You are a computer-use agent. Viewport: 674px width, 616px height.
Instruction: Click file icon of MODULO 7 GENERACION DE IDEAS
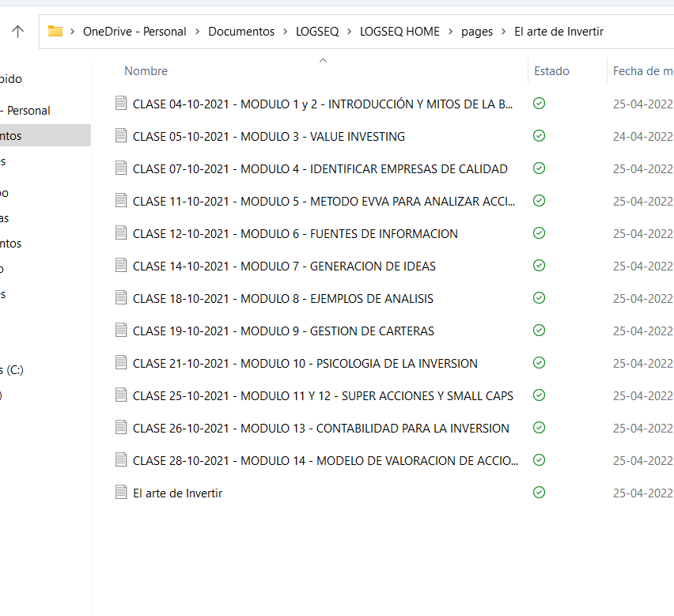point(121,266)
